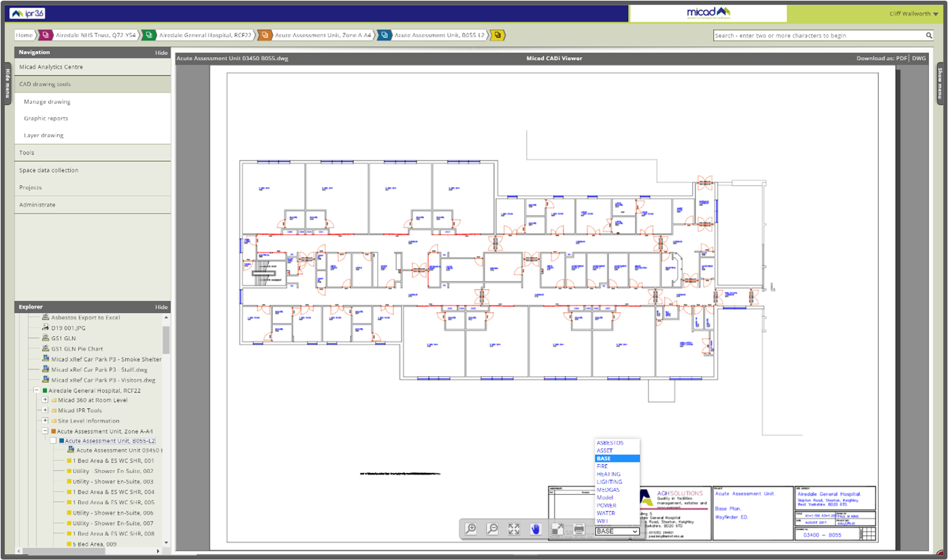Select the Zoom Out magnifier tool

493,529
